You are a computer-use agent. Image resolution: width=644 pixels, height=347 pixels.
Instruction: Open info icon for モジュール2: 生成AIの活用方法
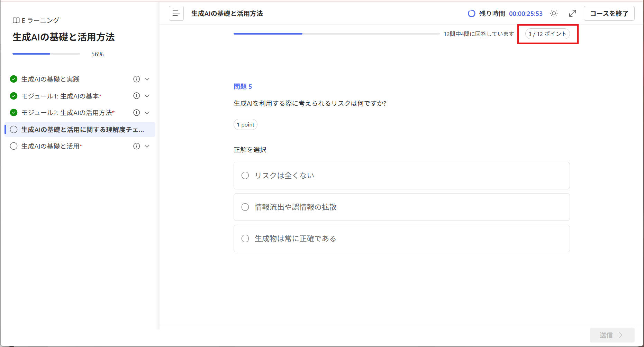pos(137,113)
